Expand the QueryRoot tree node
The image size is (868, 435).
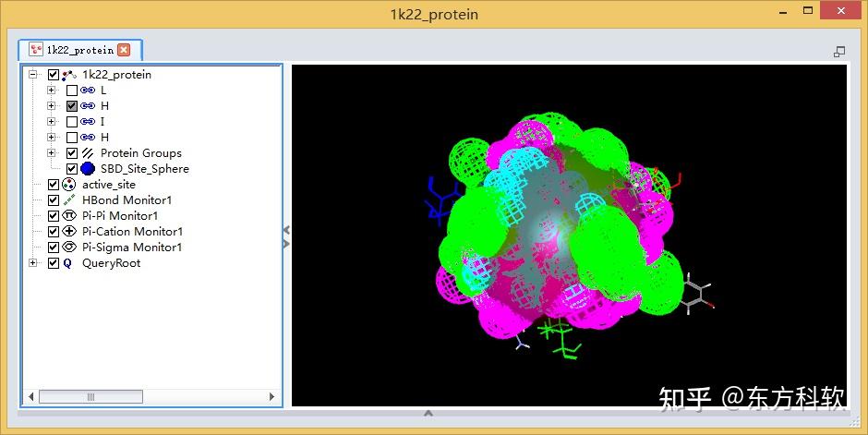33,263
